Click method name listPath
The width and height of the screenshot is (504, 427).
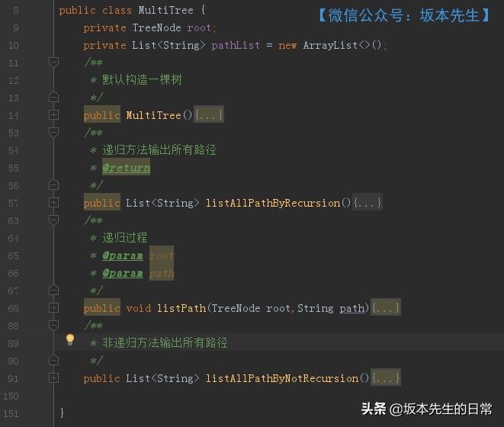(x=181, y=308)
